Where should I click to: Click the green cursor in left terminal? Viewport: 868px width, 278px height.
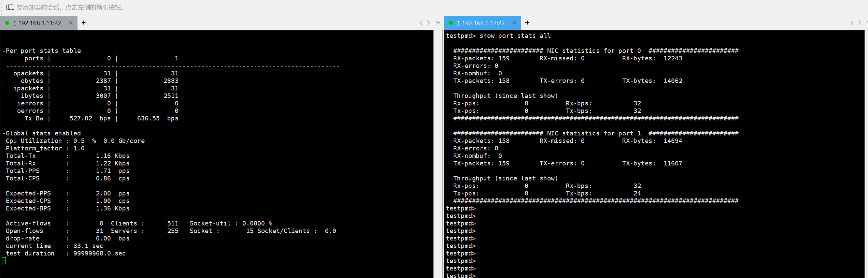4,261
